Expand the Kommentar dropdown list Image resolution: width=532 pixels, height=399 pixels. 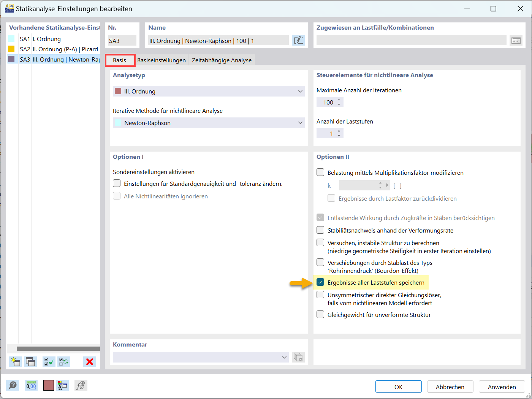pyautogui.click(x=284, y=357)
